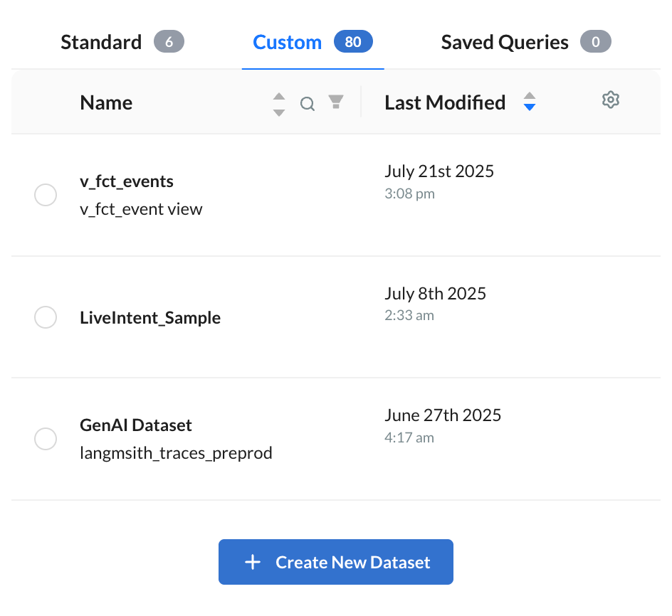The height and width of the screenshot is (616, 672).
Task: Click the July 21st 2025 modified date
Action: pyautogui.click(x=439, y=171)
